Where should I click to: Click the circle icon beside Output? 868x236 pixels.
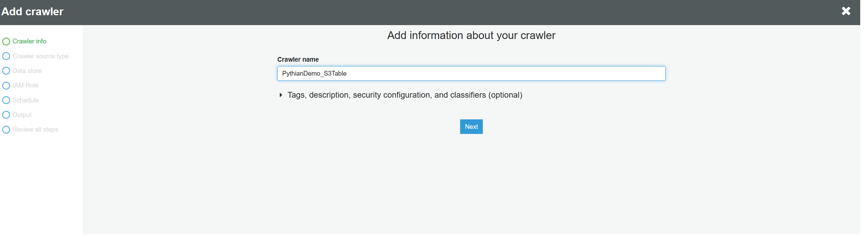(x=6, y=115)
